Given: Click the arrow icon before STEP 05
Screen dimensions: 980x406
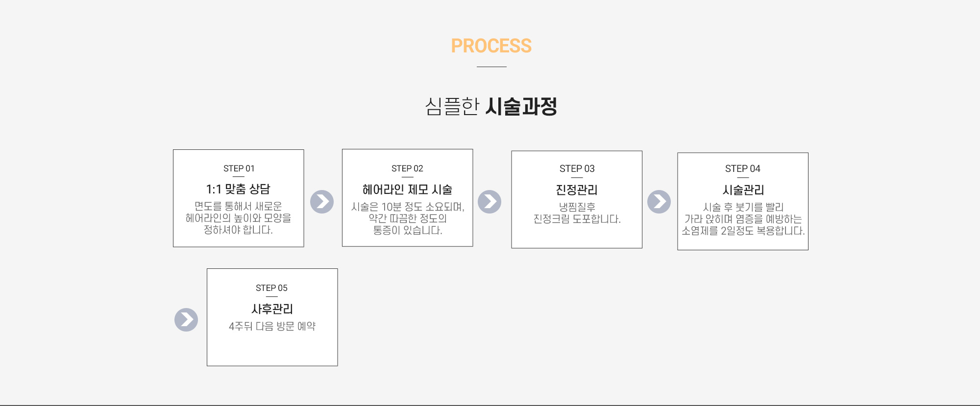Looking at the screenshot, I should [186, 320].
